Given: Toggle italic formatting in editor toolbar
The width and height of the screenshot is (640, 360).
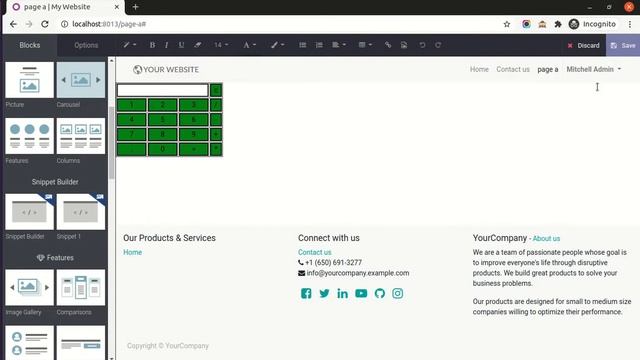Looking at the screenshot, I should pos(167,45).
